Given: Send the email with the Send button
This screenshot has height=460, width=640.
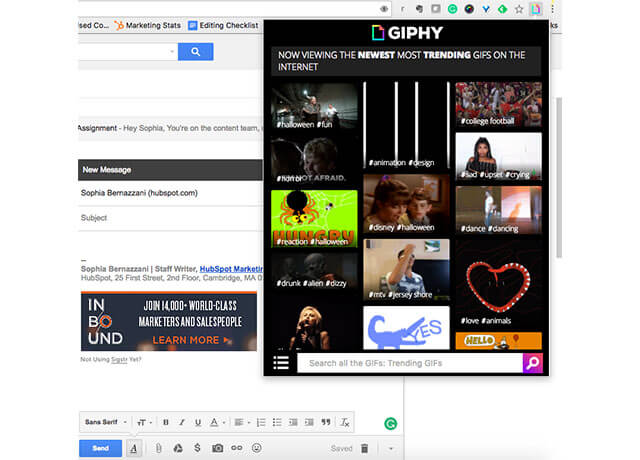Looking at the screenshot, I should pos(100,448).
